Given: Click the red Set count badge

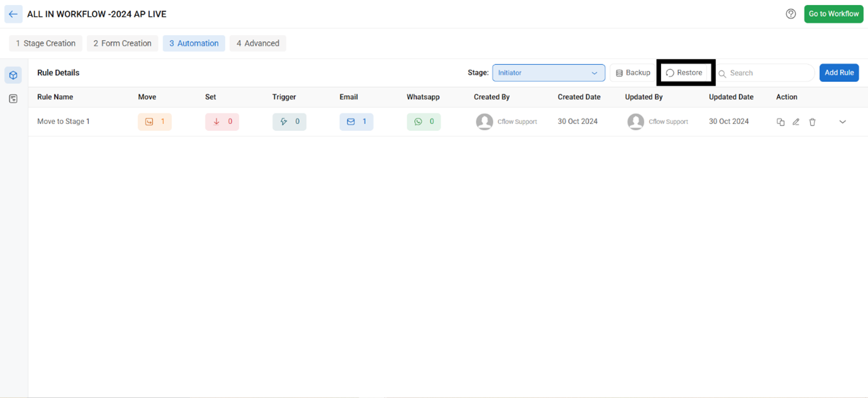Looking at the screenshot, I should pos(222,122).
